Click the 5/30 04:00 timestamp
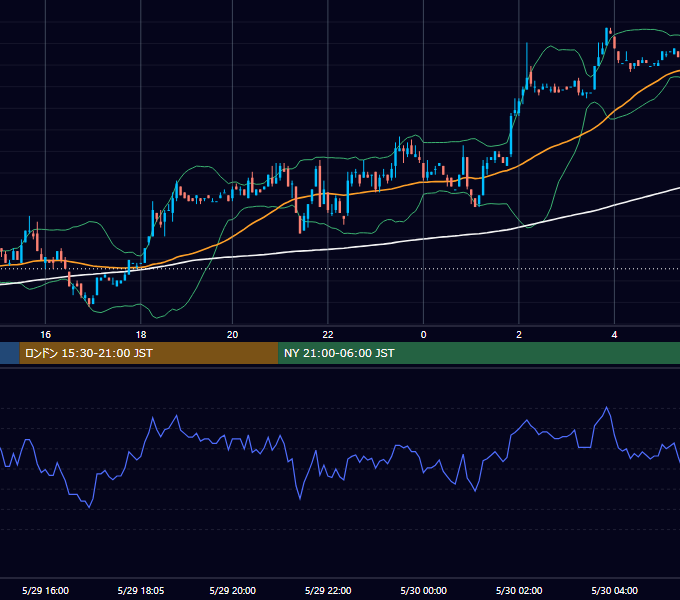This screenshot has height=600, width=680. click(x=615, y=590)
